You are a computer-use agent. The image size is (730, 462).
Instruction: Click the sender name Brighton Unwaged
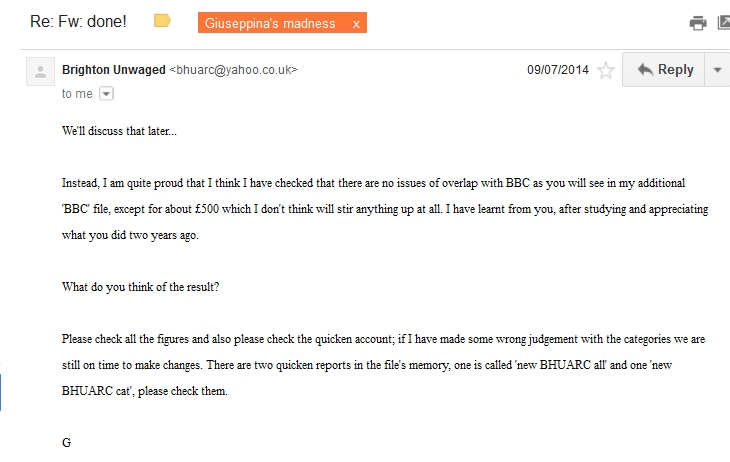[x=114, y=70]
